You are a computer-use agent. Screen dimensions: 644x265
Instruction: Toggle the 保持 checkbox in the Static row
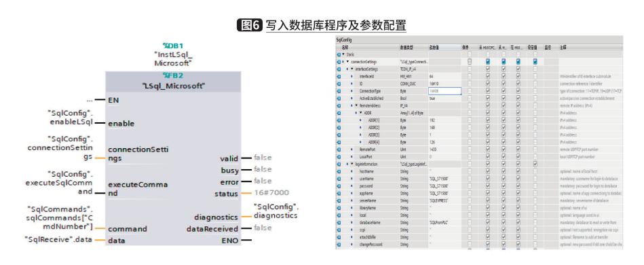(x=470, y=54)
